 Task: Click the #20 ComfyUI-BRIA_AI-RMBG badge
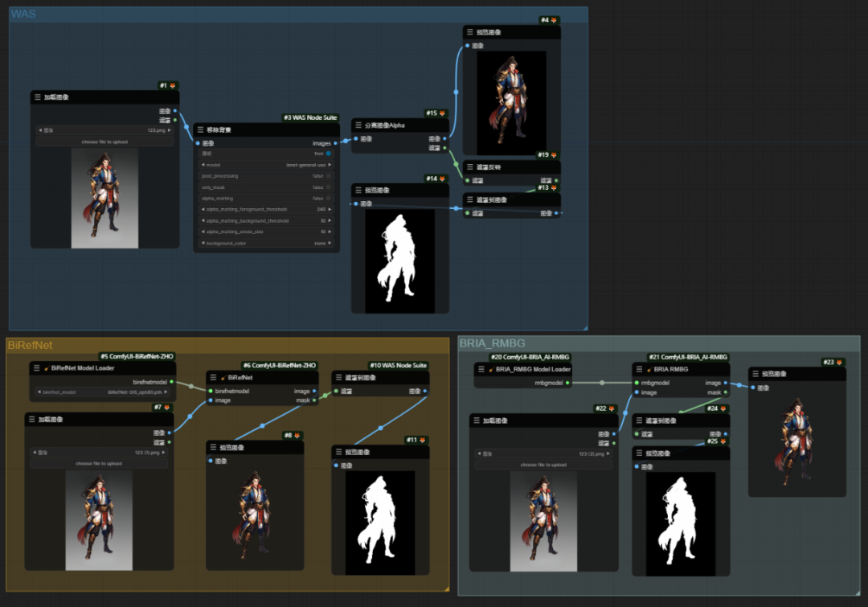[x=530, y=357]
